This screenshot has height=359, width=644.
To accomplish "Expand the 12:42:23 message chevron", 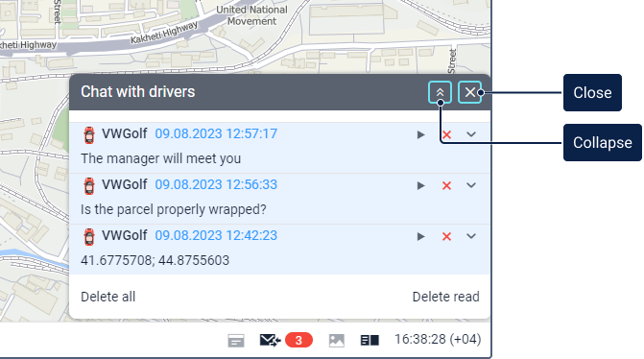I will (471, 236).
